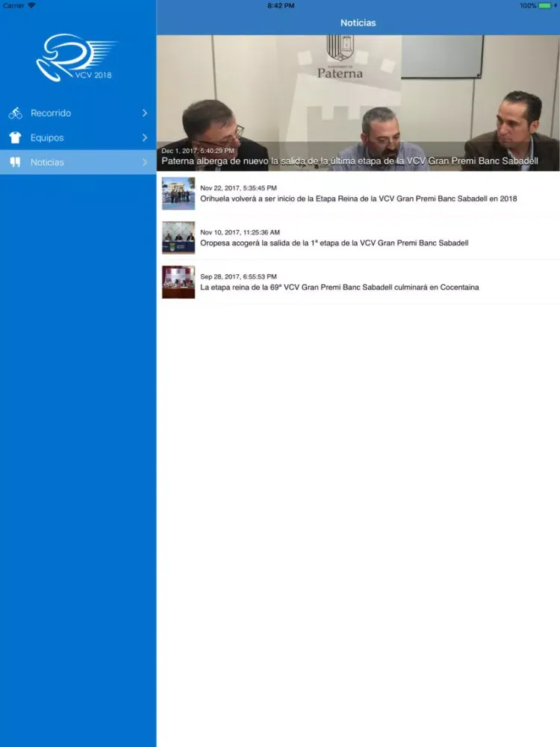Click the Wi-Fi status icon
The height and width of the screenshot is (747, 560).
[31, 5]
